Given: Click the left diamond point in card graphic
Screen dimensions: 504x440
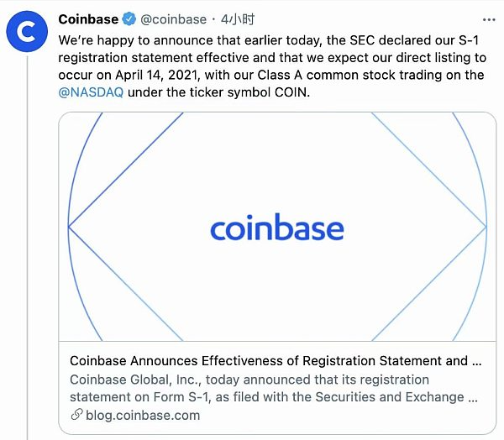Looking at the screenshot, I should (69, 227).
